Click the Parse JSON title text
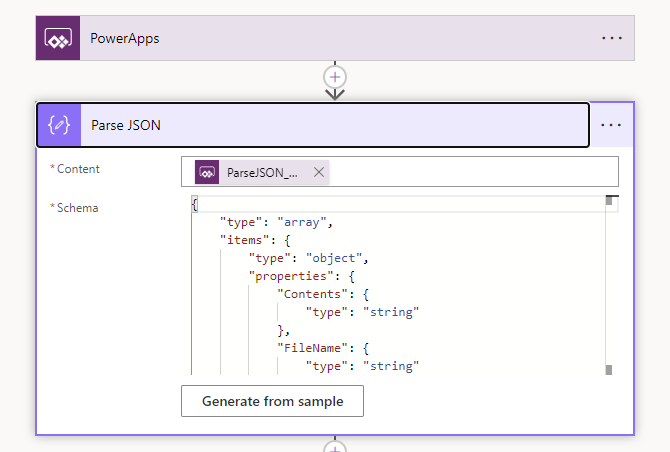 (x=126, y=125)
